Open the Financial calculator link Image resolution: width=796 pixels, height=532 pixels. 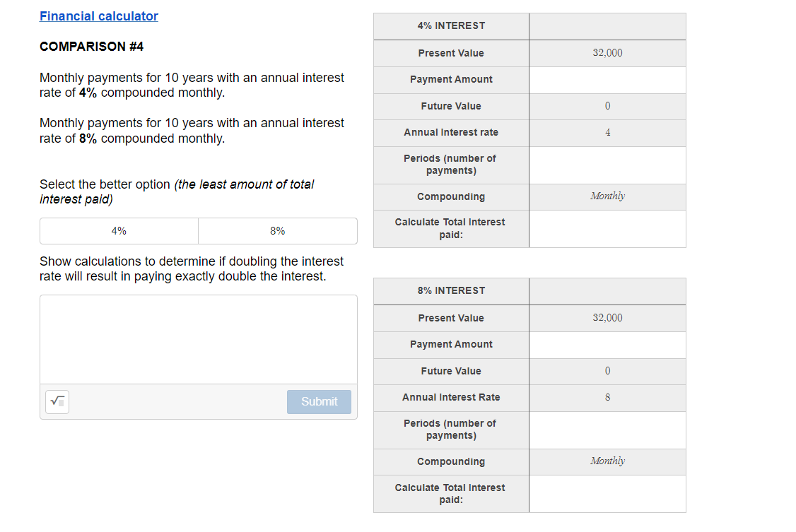[98, 16]
